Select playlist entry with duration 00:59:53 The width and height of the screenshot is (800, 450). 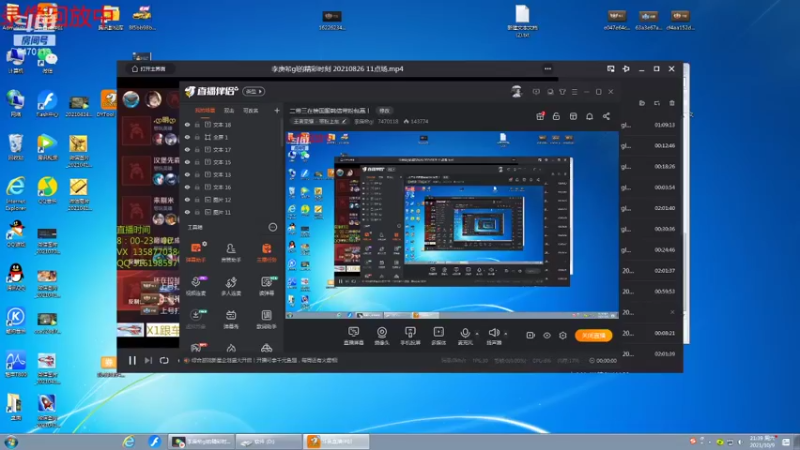point(649,292)
